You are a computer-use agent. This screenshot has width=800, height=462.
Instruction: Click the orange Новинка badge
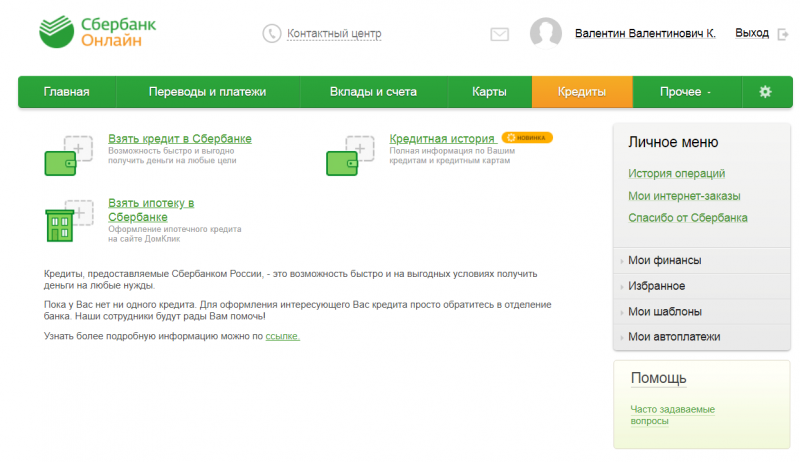(x=527, y=138)
